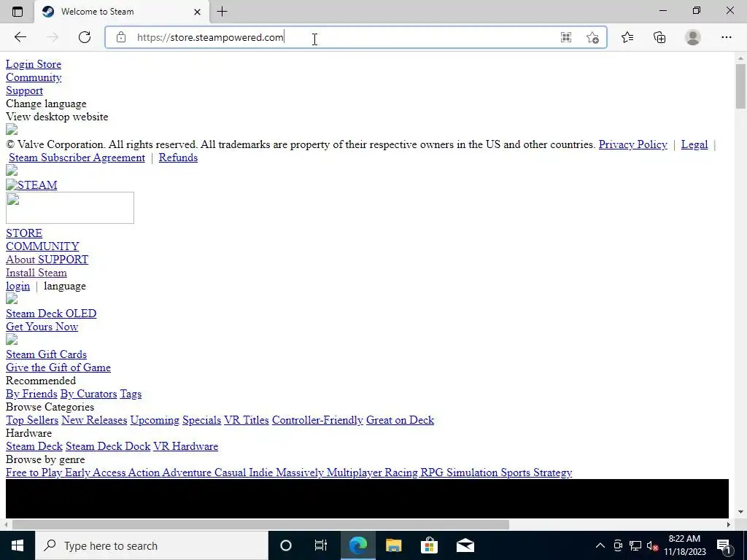Open the Support link
This screenshot has height=560, width=747.
coord(24,90)
